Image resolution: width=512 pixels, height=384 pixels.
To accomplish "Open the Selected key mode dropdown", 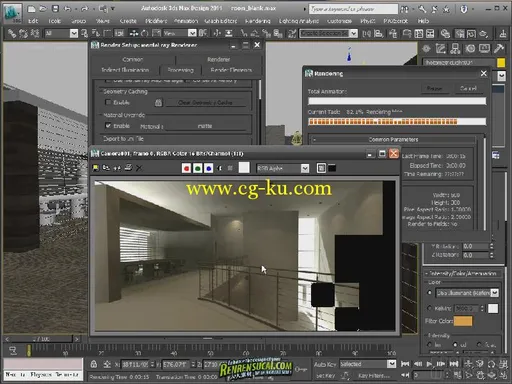I will (368, 364).
